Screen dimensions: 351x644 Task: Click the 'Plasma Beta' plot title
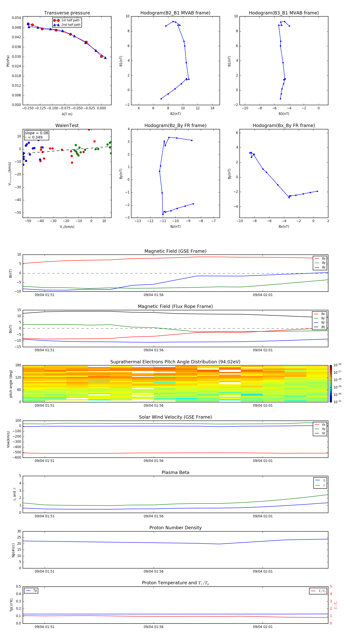click(x=175, y=472)
